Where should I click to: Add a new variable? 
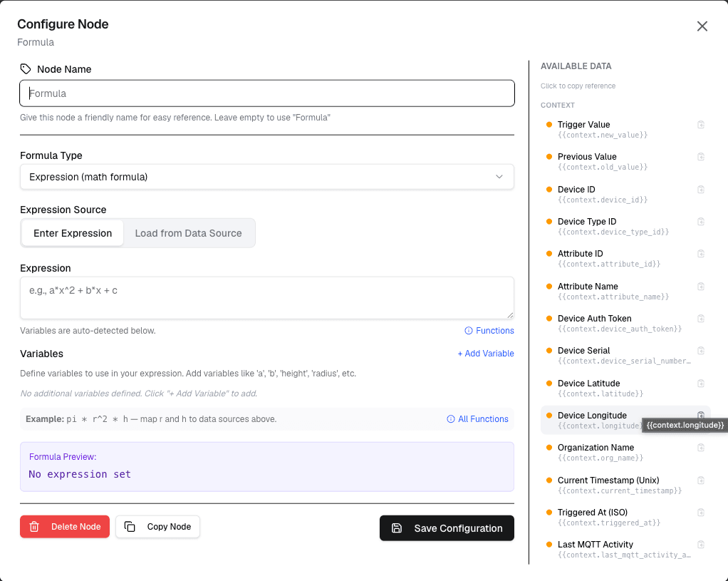486,354
